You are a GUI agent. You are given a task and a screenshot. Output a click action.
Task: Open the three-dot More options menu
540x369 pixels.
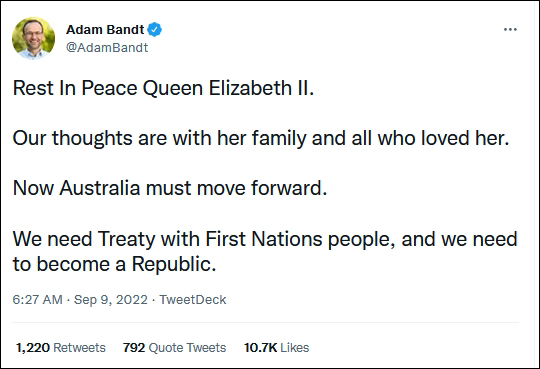click(510, 30)
